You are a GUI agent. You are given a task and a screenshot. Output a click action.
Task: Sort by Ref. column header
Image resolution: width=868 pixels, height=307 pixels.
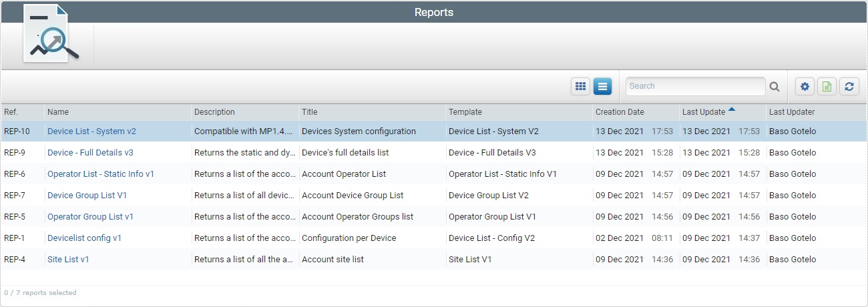click(22, 112)
